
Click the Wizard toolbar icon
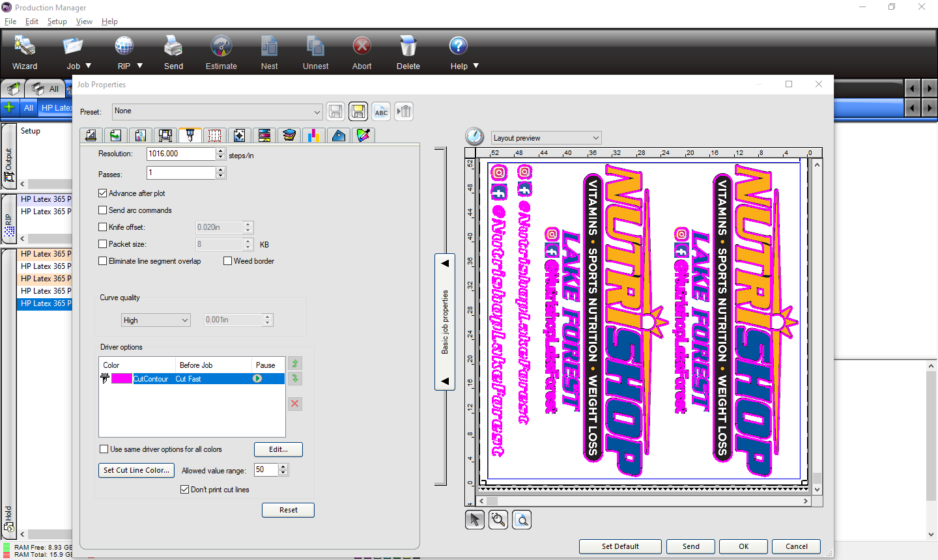click(x=25, y=47)
